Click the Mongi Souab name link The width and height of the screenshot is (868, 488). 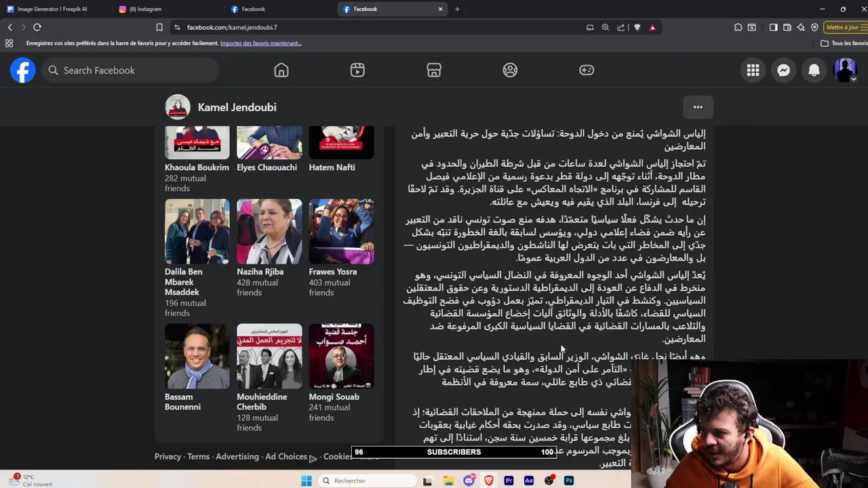(x=334, y=397)
